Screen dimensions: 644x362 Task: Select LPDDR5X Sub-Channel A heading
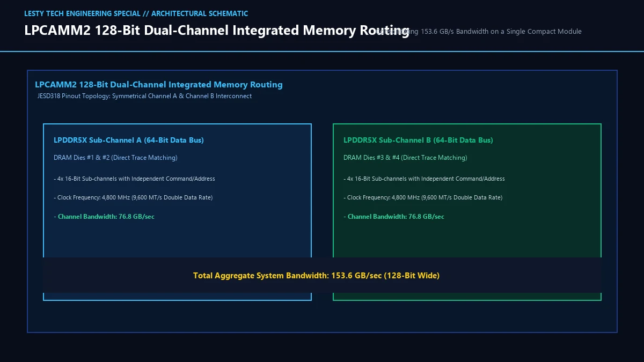129,141
